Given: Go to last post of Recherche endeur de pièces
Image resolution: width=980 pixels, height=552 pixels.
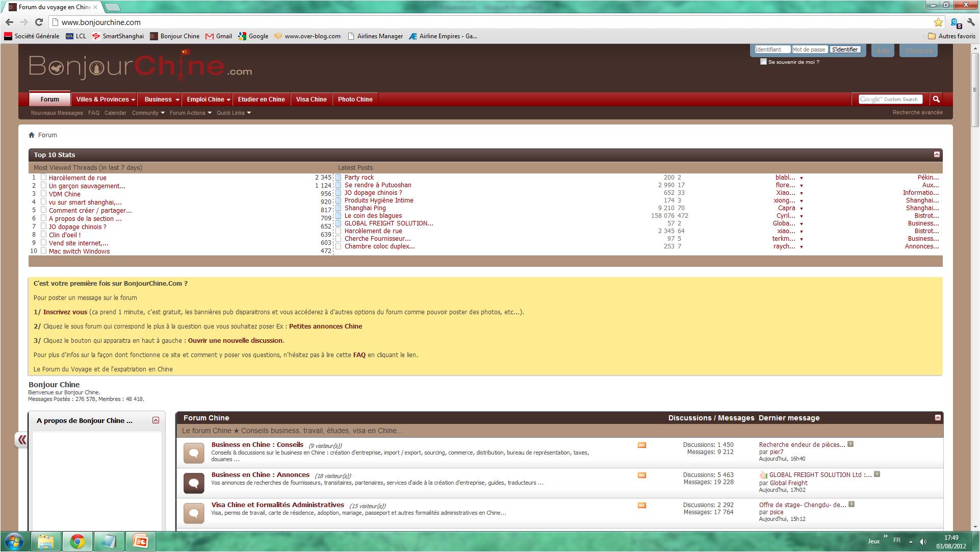Looking at the screenshot, I should [x=850, y=444].
